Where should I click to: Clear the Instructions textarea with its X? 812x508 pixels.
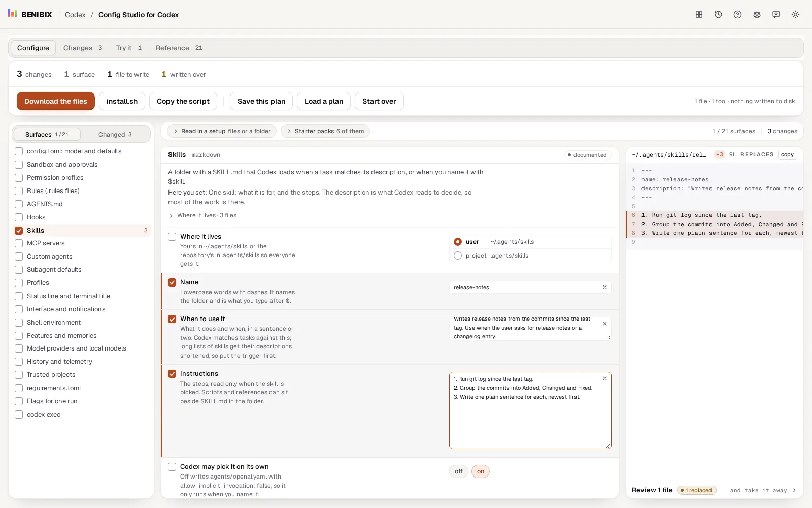point(605,378)
